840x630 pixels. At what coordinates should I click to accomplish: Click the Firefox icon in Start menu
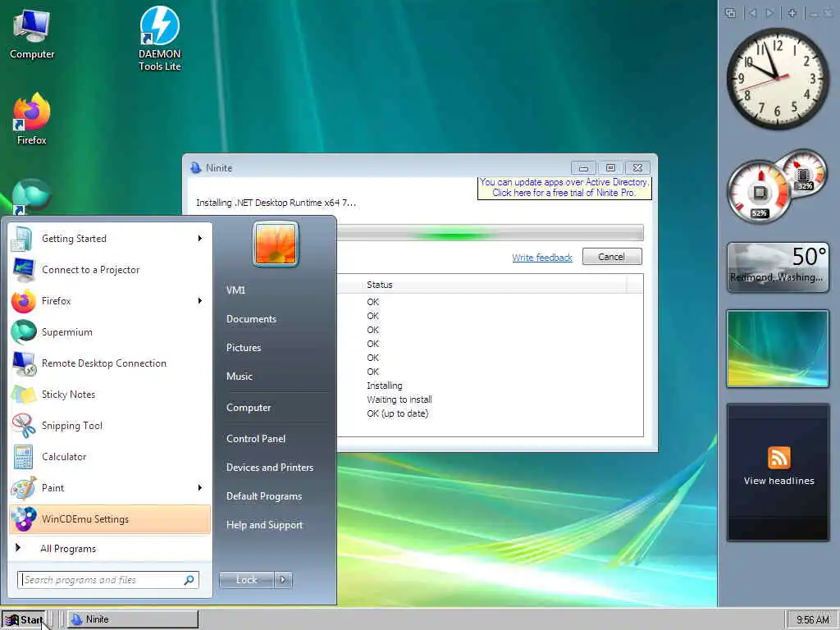[24, 301]
